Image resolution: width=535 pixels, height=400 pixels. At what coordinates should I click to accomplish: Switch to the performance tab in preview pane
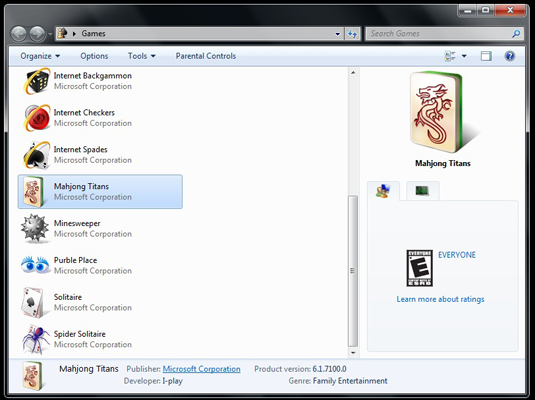[x=422, y=191]
